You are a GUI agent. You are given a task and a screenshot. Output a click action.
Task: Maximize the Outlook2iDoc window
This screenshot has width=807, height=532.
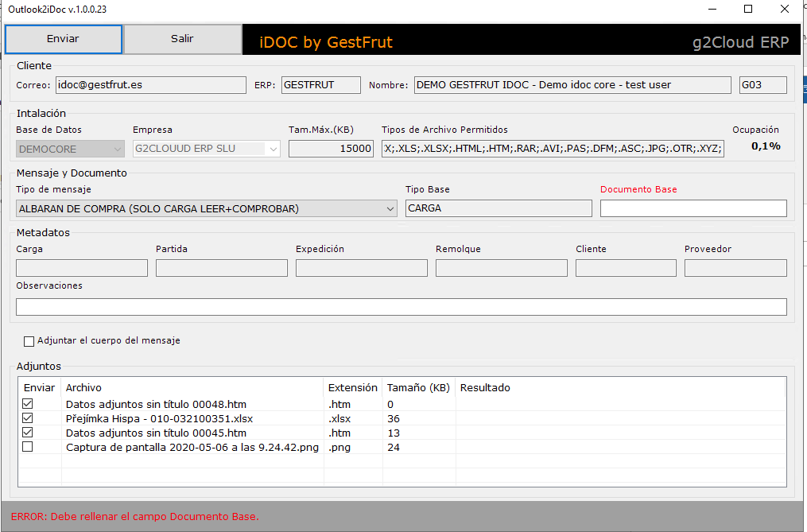748,9
